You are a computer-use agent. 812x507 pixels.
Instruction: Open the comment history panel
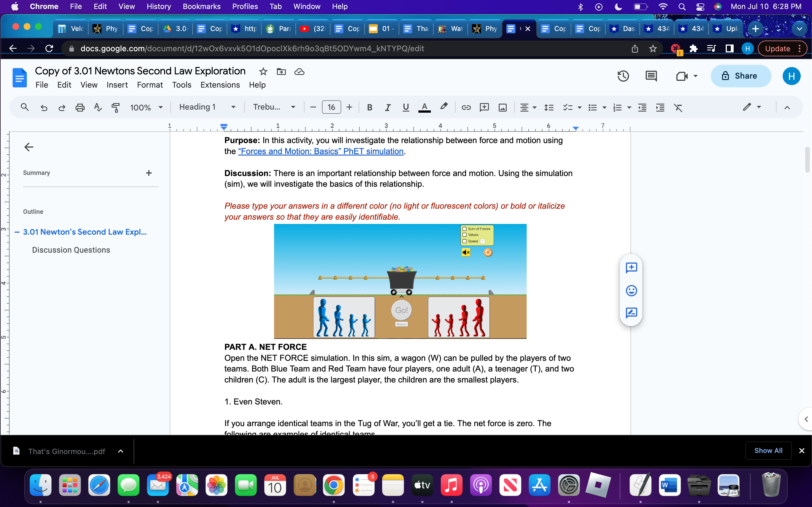coord(651,76)
